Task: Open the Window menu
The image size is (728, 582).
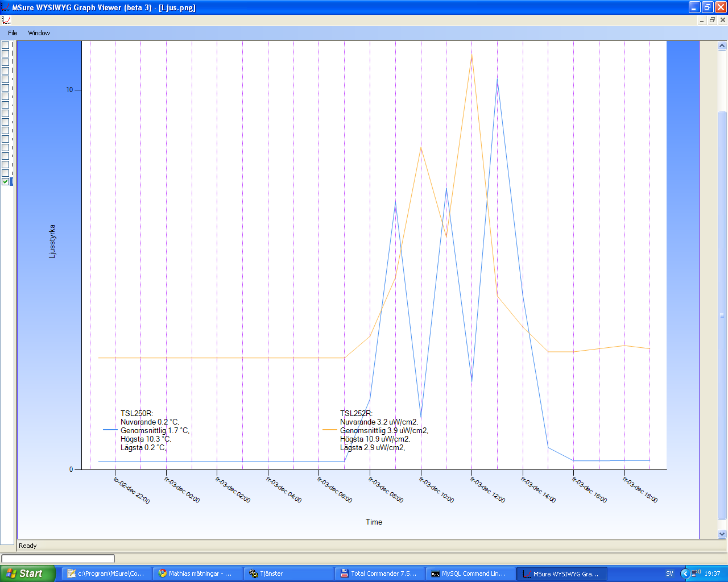Action: [x=39, y=33]
